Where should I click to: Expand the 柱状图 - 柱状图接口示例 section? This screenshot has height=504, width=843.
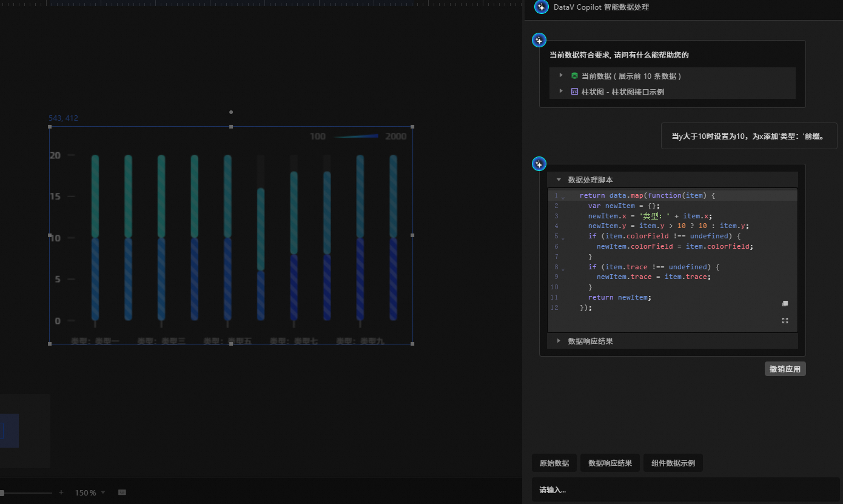(561, 91)
